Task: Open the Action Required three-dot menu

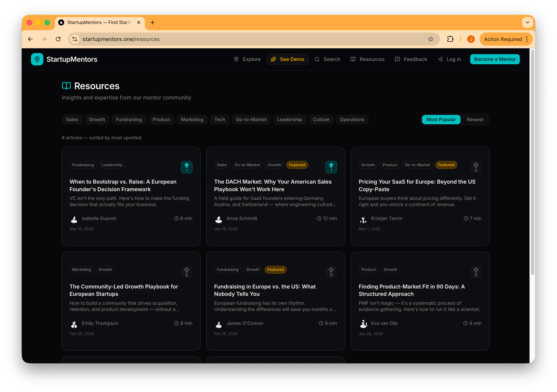Action: [x=527, y=39]
